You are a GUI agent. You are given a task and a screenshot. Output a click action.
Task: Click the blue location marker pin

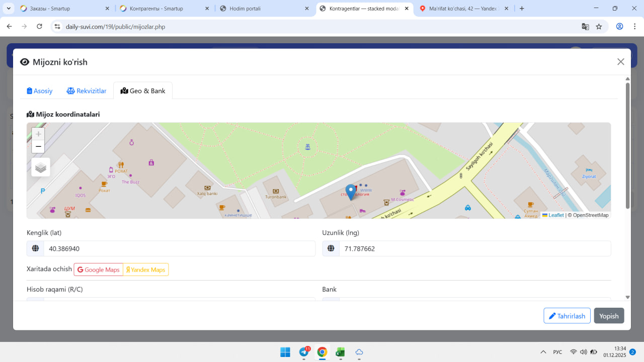(x=351, y=192)
